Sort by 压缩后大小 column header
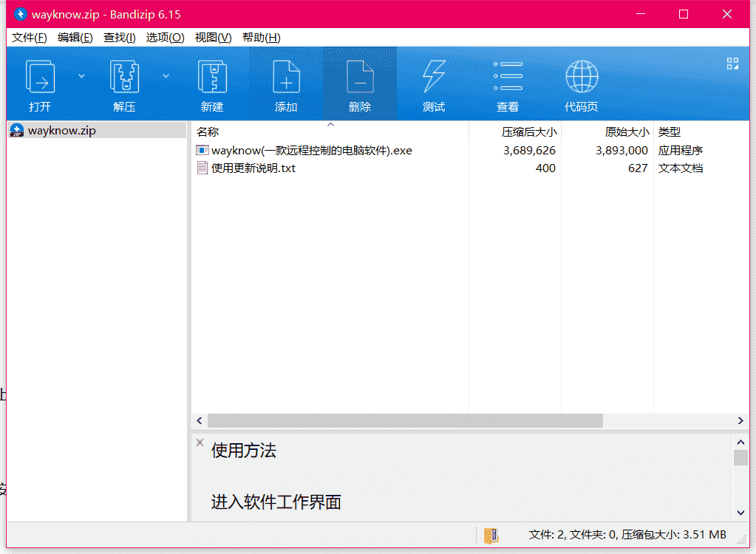This screenshot has width=756, height=554. coord(515,131)
